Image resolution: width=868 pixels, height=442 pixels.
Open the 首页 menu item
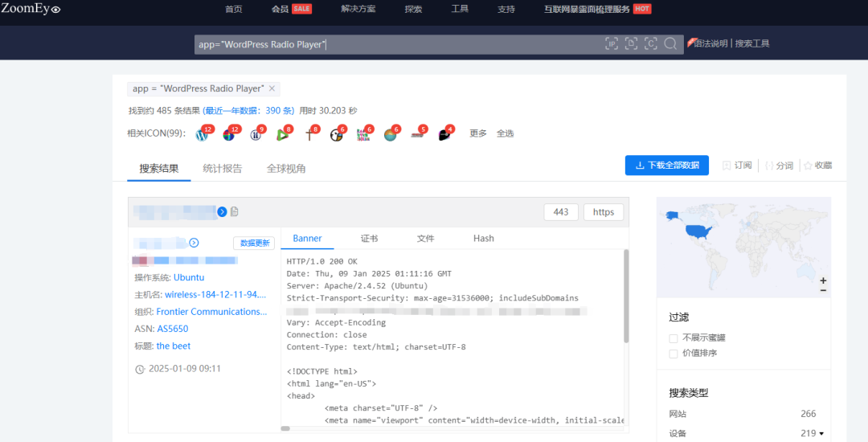[x=234, y=10]
